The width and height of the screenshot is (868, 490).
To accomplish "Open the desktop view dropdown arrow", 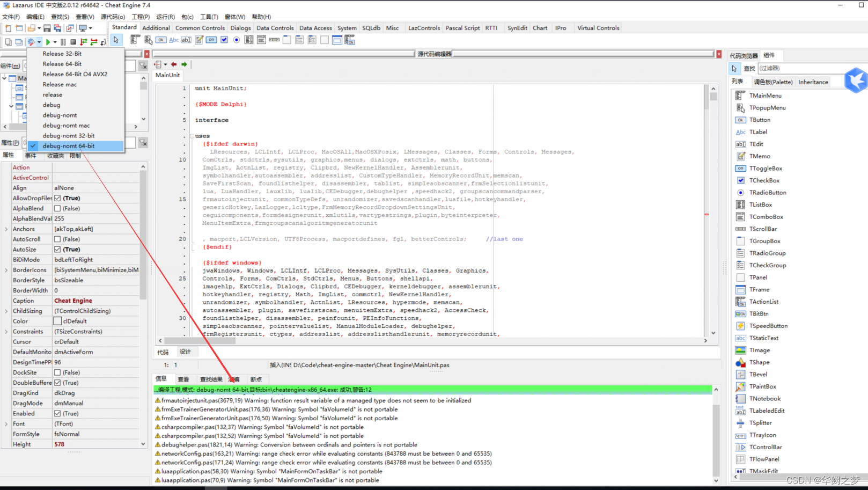I will 91,28.
